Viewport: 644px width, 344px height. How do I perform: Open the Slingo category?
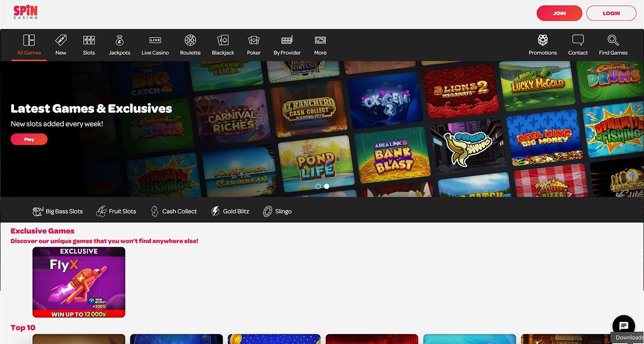tap(277, 211)
